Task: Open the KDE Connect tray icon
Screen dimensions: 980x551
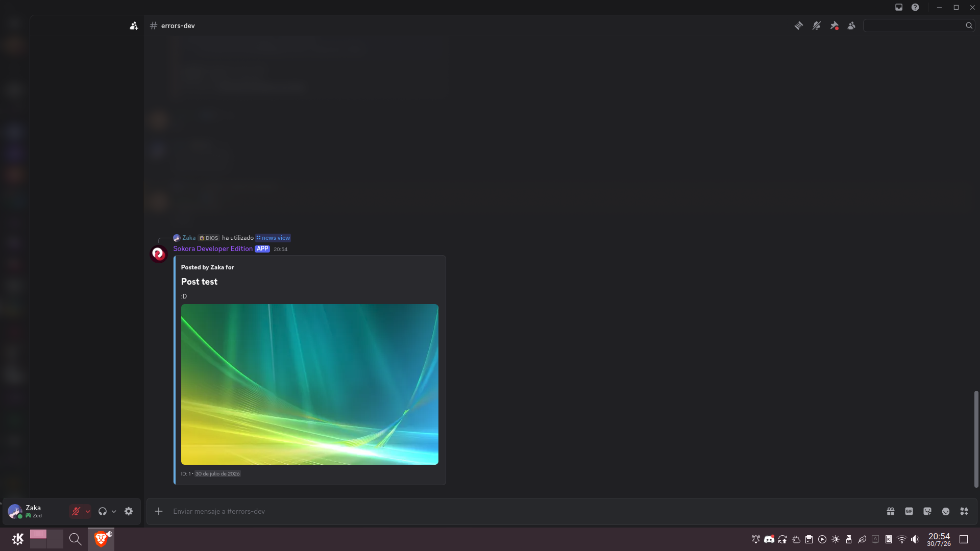Action: pos(889,539)
